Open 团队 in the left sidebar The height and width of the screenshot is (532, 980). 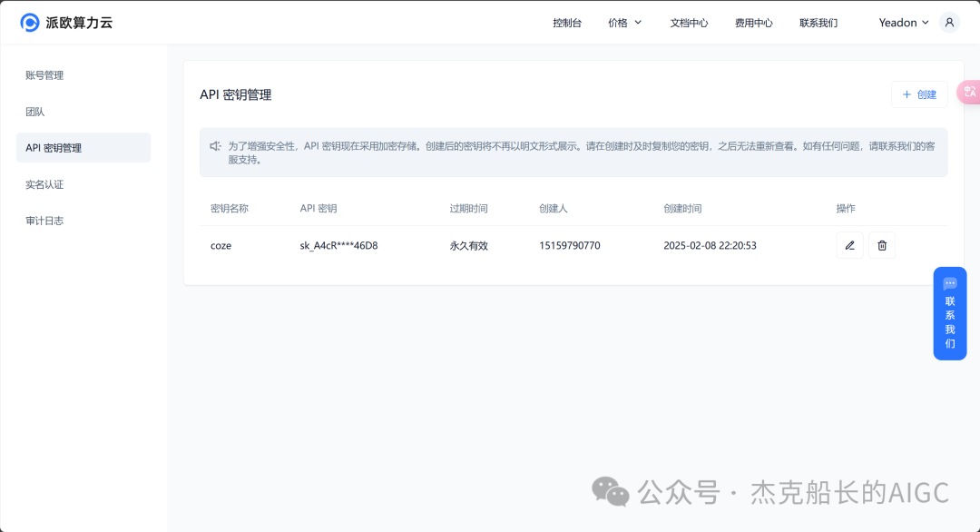[x=35, y=112]
